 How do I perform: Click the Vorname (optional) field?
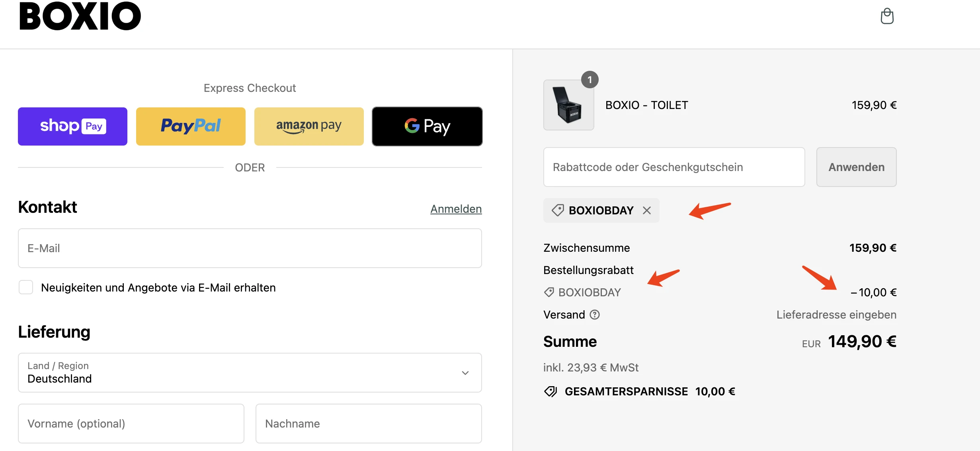131,424
